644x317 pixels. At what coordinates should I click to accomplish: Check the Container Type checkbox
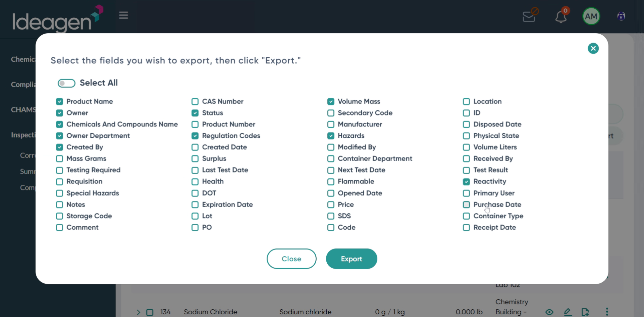tap(466, 216)
